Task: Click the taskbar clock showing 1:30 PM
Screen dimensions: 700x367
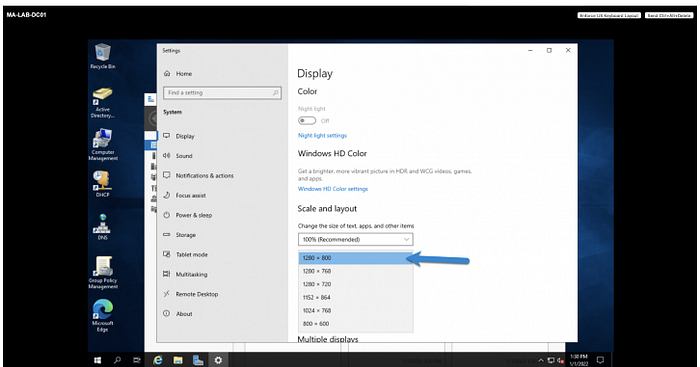Action: pyautogui.click(x=579, y=360)
